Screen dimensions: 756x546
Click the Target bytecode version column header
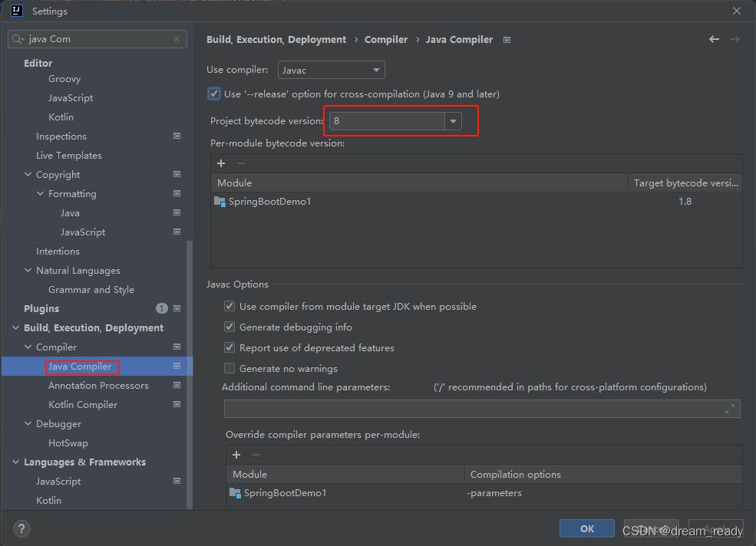(685, 183)
